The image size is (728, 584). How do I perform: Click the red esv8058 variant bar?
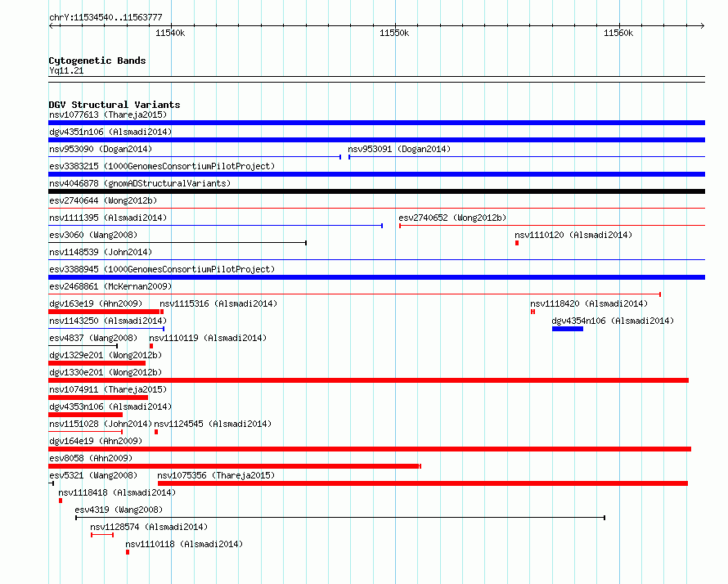click(x=235, y=466)
